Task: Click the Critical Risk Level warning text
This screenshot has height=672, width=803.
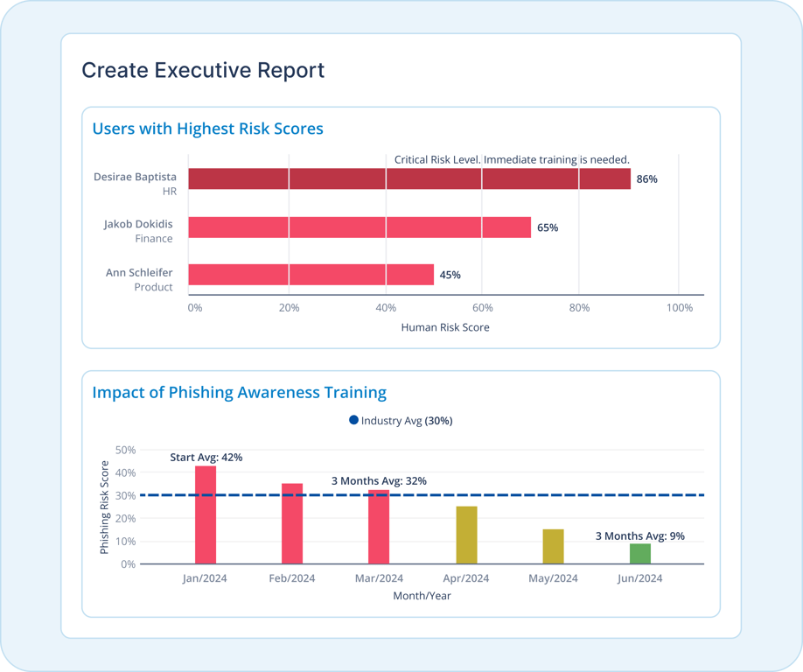Action: click(x=512, y=160)
